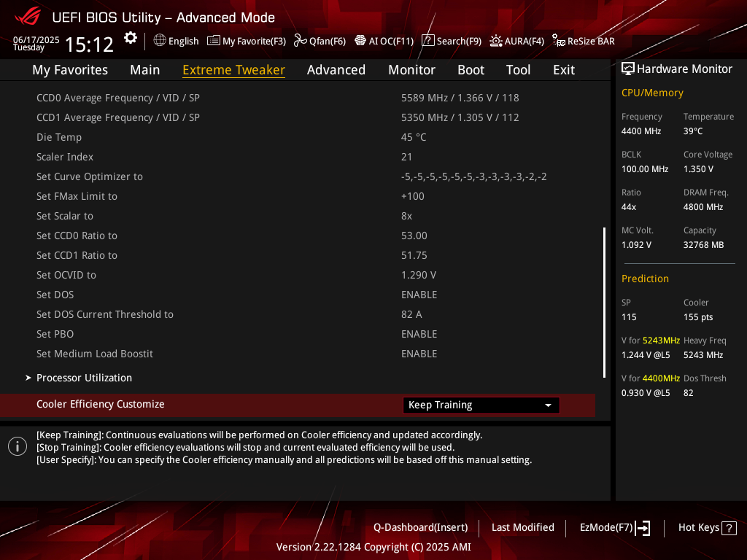Click the ROG logo
The height and width of the screenshot is (560, 747).
(28, 17)
